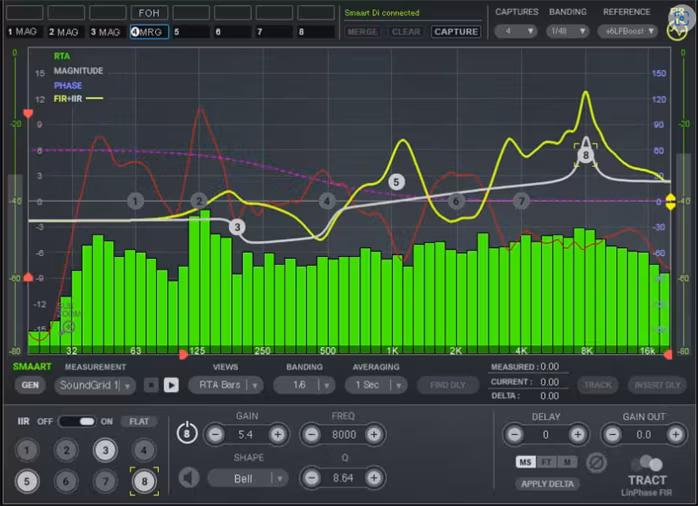Enable IIR band 2 button
698x506 pixels.
click(66, 450)
